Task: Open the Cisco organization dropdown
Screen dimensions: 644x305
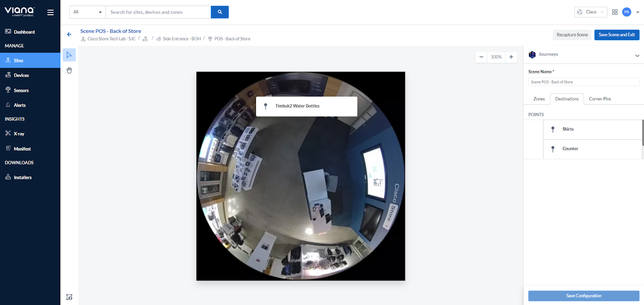Action: click(590, 12)
